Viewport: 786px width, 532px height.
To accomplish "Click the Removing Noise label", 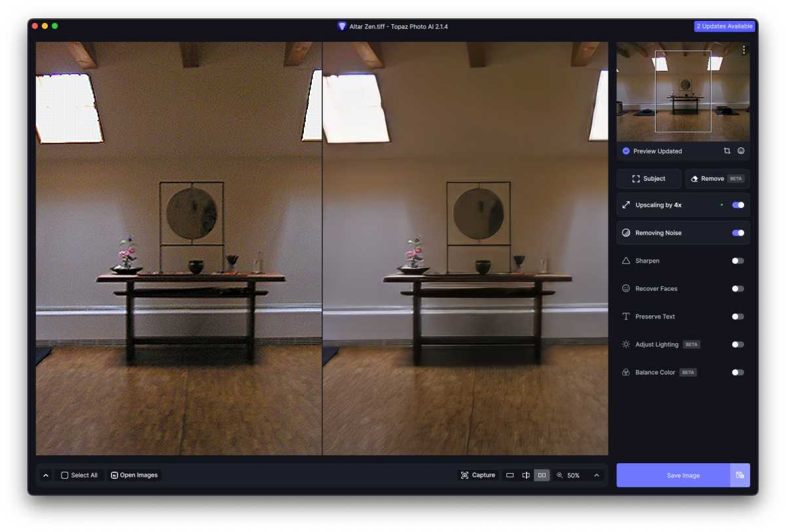I will [658, 233].
